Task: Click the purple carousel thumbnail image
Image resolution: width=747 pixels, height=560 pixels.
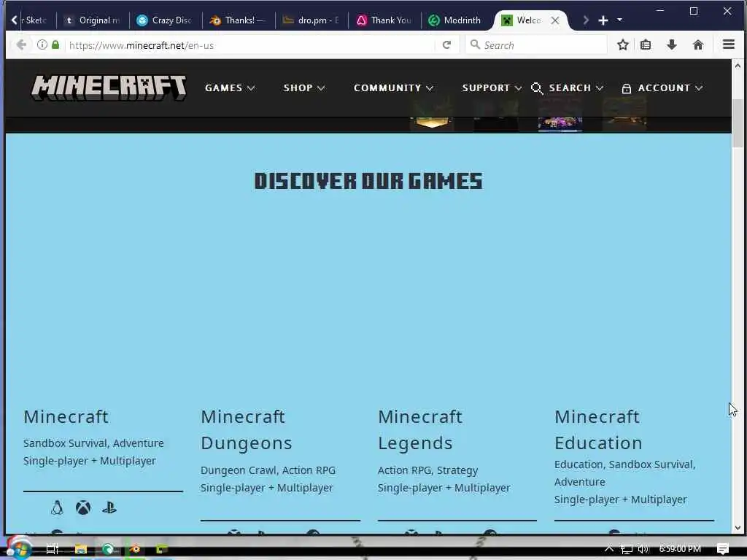Action: click(560, 123)
